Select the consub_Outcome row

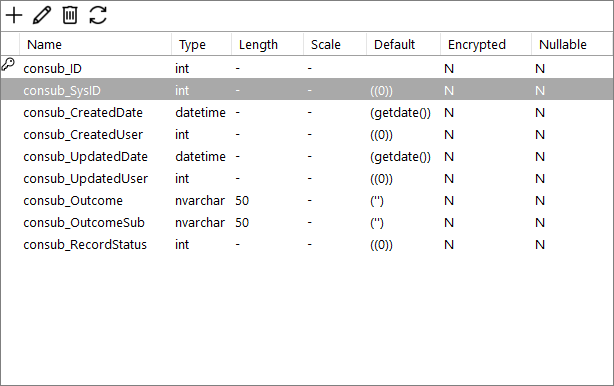point(307,200)
